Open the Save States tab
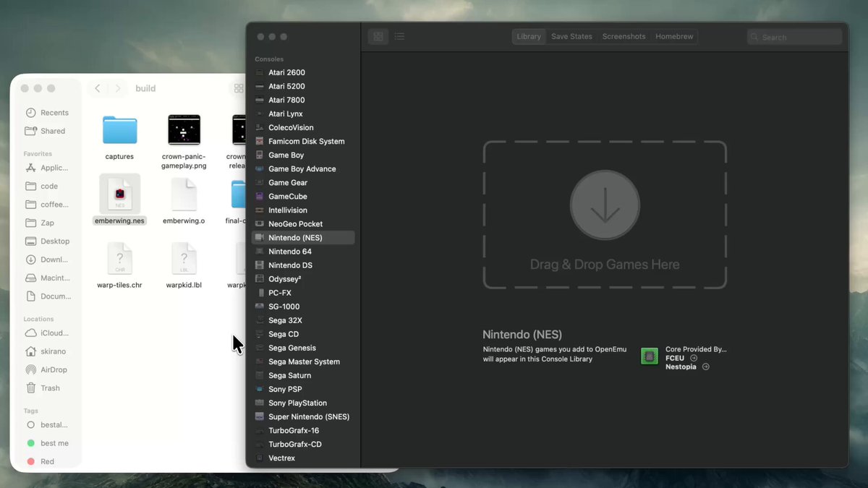The height and width of the screenshot is (488, 868). pos(571,36)
